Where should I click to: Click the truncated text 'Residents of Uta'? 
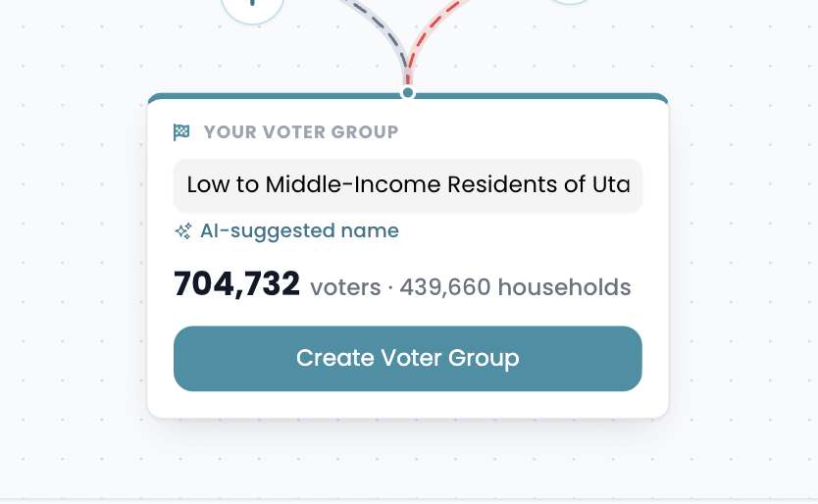538,184
